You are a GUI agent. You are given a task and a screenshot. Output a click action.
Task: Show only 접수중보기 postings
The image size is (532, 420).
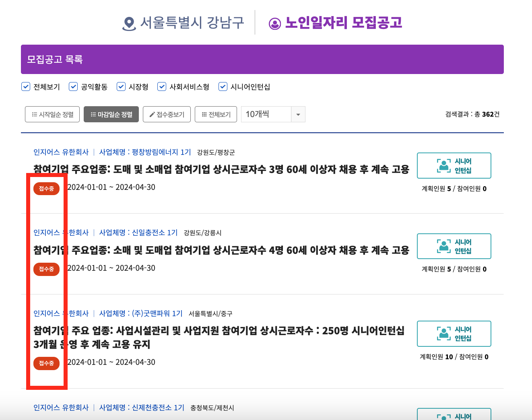point(167,114)
